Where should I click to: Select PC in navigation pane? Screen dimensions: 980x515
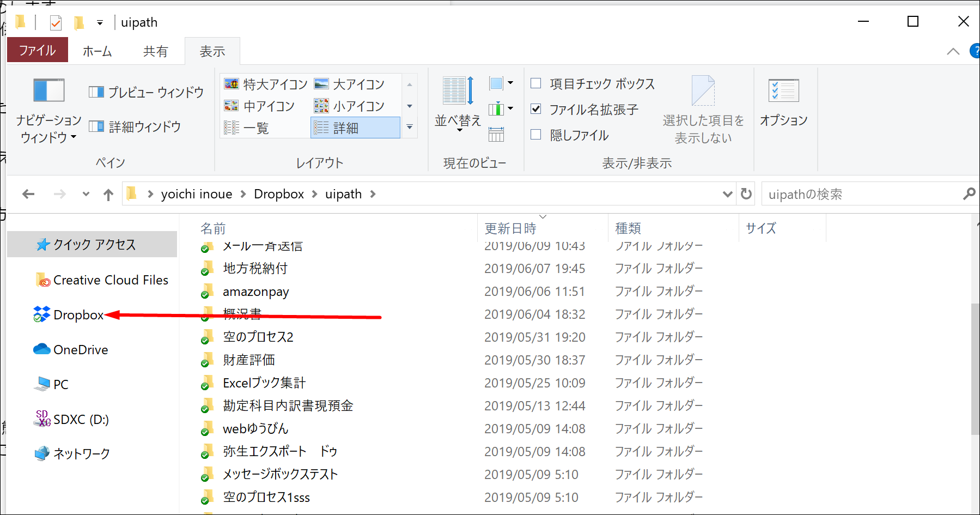(51, 385)
